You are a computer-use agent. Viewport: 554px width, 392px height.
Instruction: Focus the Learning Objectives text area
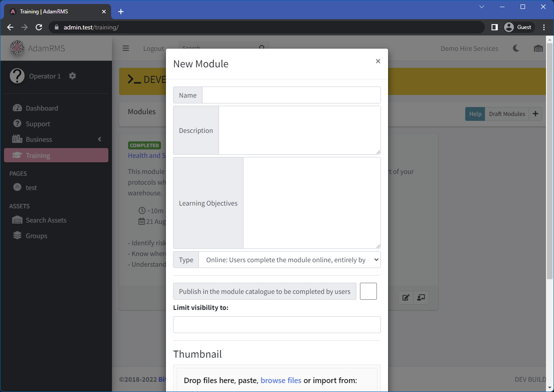pyautogui.click(x=311, y=203)
